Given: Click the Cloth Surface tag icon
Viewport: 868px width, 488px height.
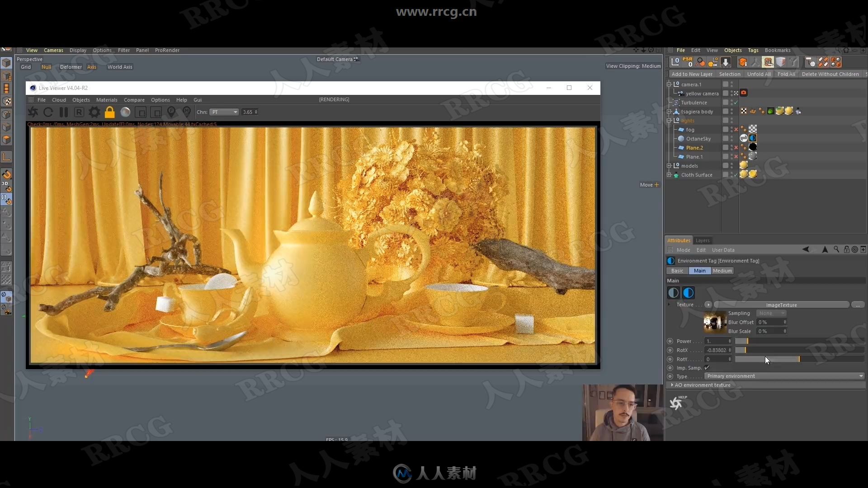Looking at the screenshot, I should (743, 174).
